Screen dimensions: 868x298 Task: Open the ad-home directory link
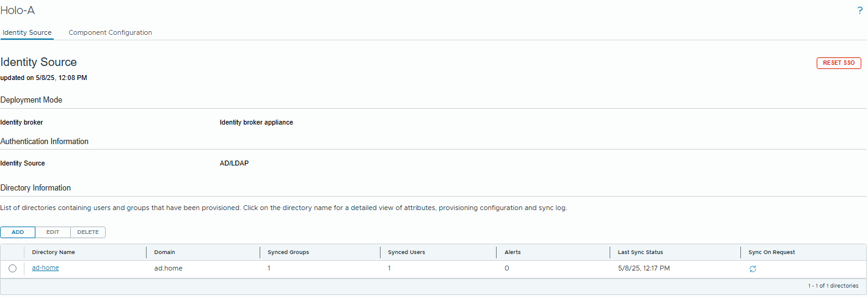(x=45, y=268)
